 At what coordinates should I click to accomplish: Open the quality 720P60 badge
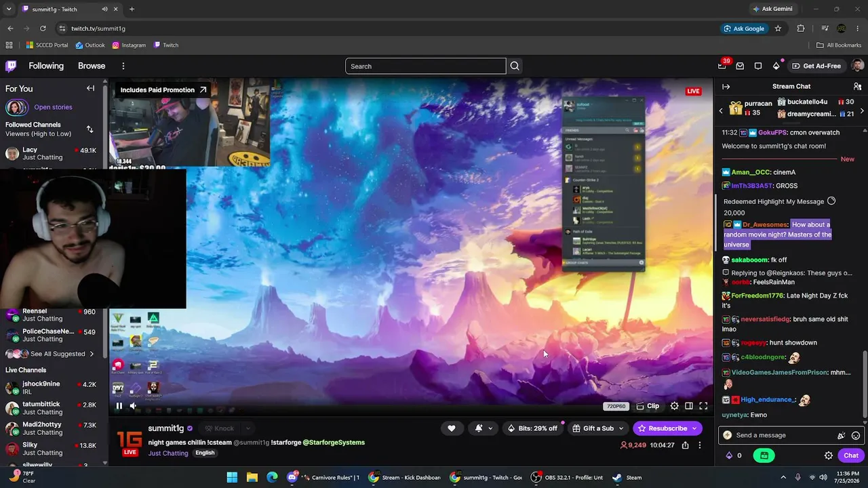pyautogui.click(x=616, y=406)
